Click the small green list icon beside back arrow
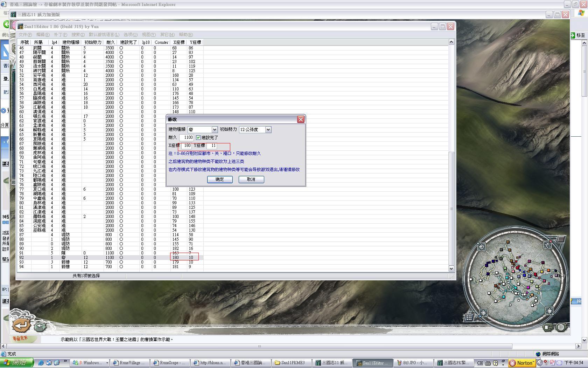Viewport: 588px width, 368px height. tap(40, 327)
